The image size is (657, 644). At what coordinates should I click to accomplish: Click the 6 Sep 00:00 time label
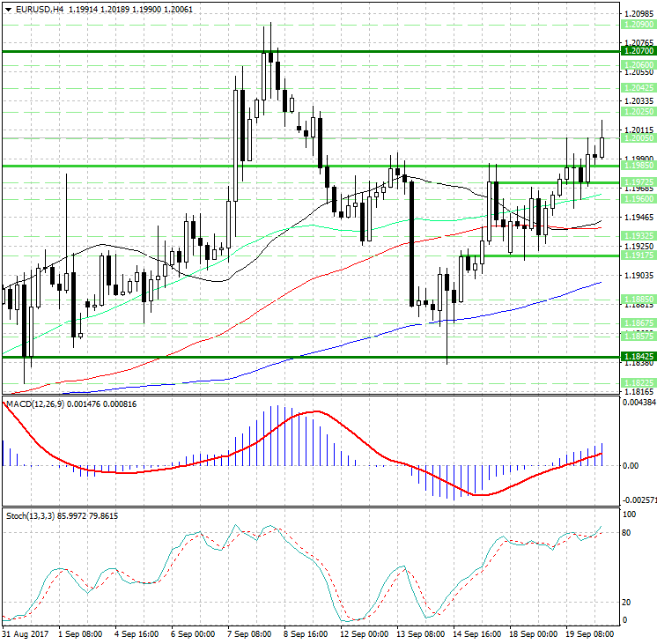pyautogui.click(x=193, y=634)
